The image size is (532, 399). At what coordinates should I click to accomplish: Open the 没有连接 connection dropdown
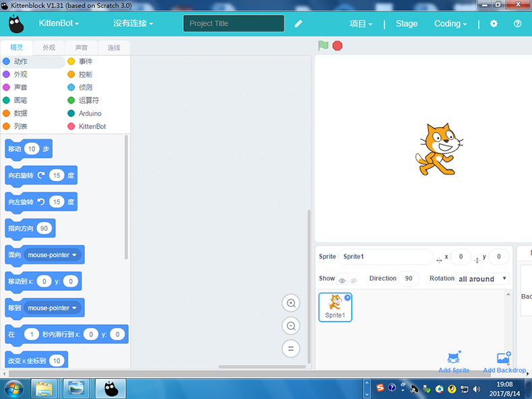pyautogui.click(x=133, y=24)
